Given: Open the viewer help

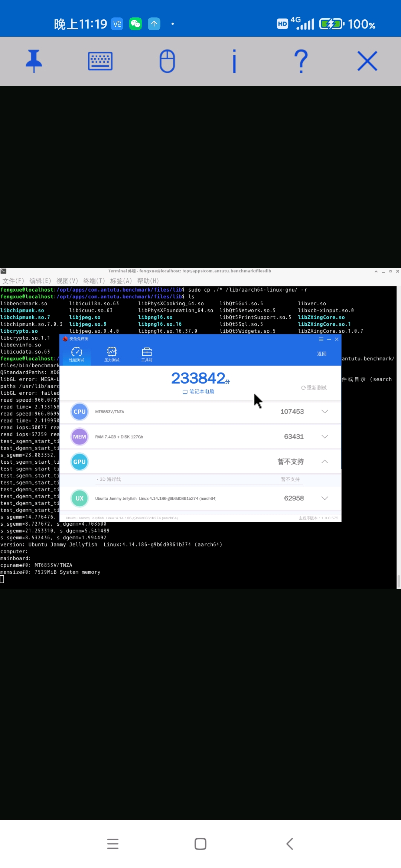Looking at the screenshot, I should pyautogui.click(x=301, y=61).
